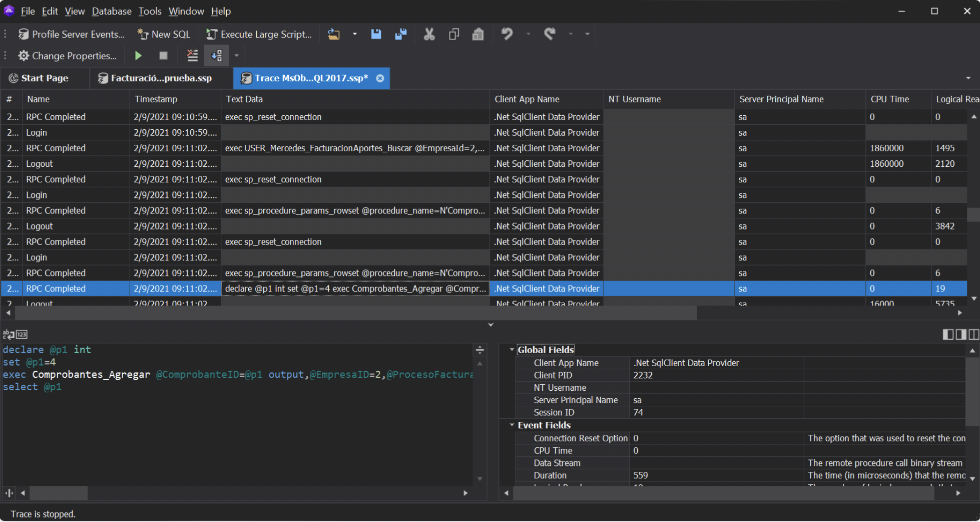Click the Change Properties button
Image resolution: width=980 pixels, height=522 pixels.
(68, 56)
